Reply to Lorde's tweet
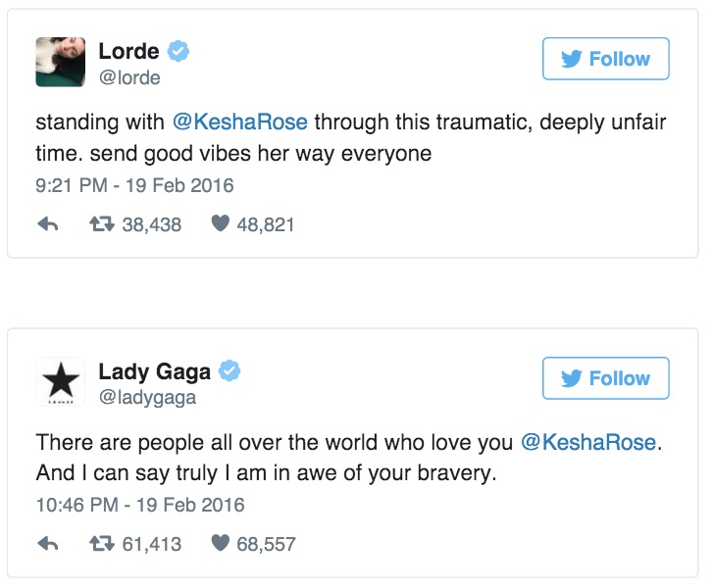This screenshot has width=713, height=588. (47, 224)
